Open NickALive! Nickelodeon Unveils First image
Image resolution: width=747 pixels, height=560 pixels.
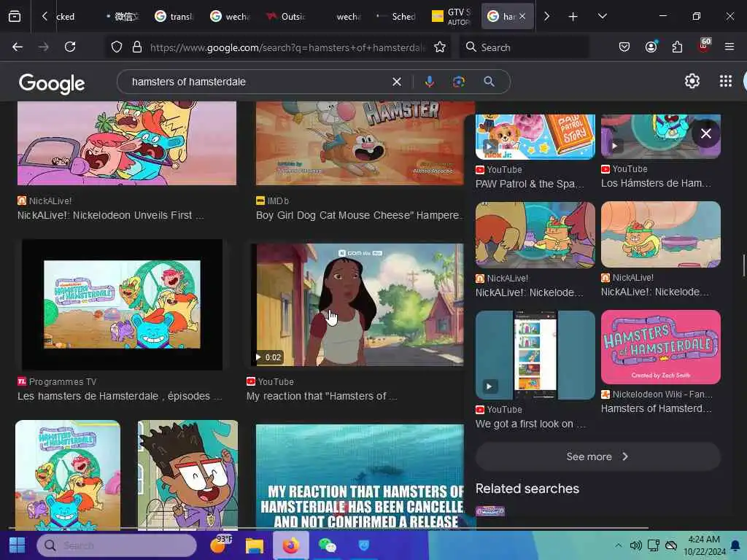[127, 143]
